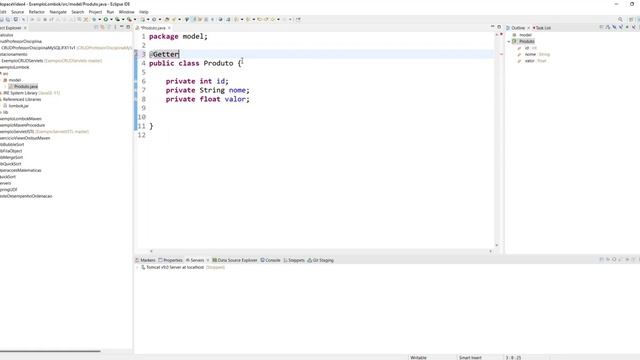Select ExemploMavenProcedure project
Viewport: 640px width, 360px height.
pyautogui.click(x=22, y=125)
